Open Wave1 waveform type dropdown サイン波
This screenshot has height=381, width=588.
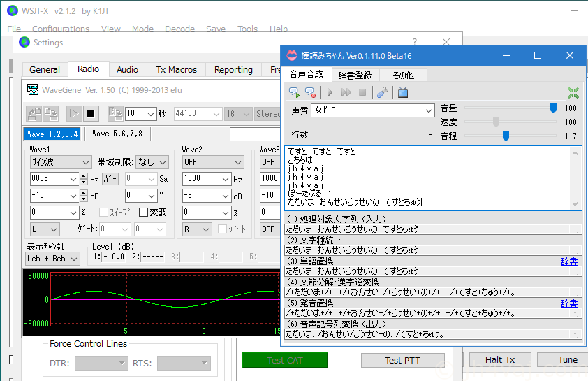click(x=60, y=162)
